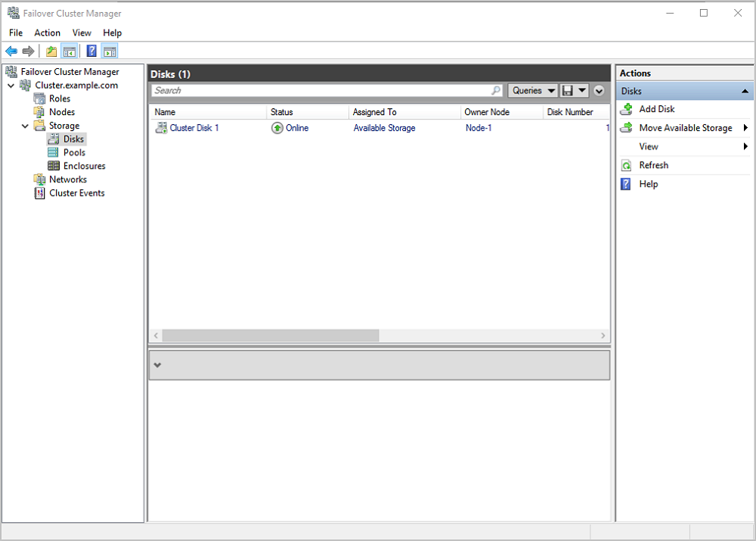756x541 pixels.
Task: Click the Forward arrow in toolbar
Action: [29, 51]
